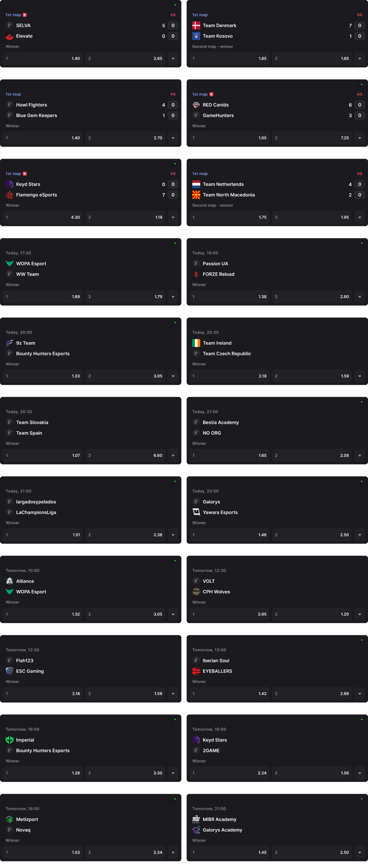
Task: Click the video stream icon for SELVA match
Action: pos(25,15)
